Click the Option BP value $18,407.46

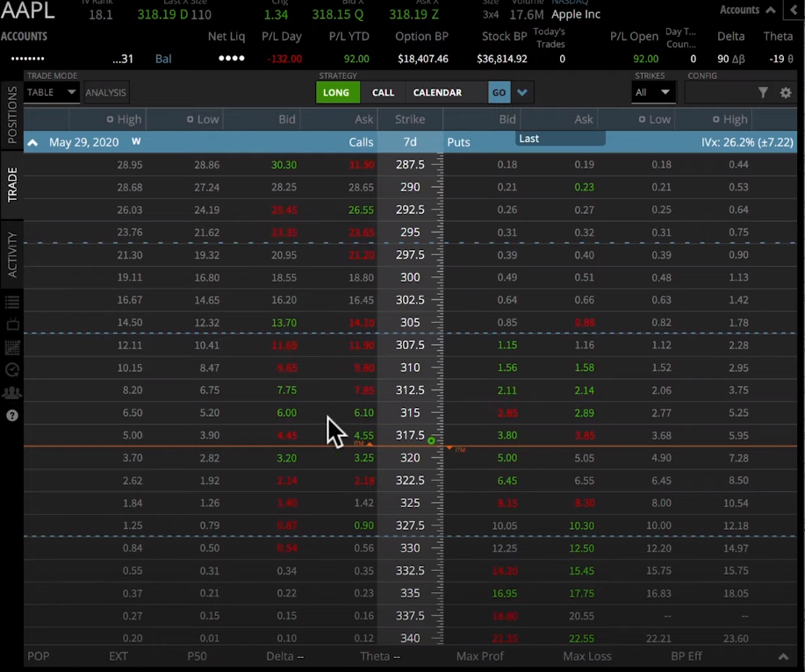[x=423, y=59]
